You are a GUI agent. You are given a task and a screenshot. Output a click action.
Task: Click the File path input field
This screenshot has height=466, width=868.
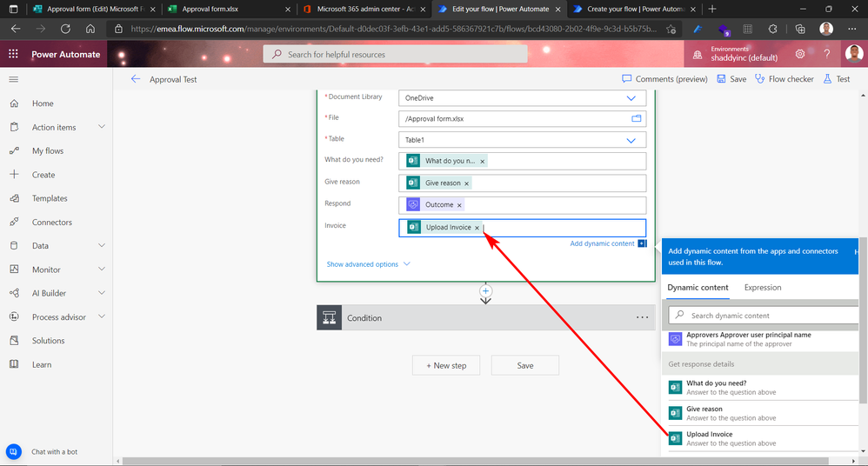[x=522, y=119]
